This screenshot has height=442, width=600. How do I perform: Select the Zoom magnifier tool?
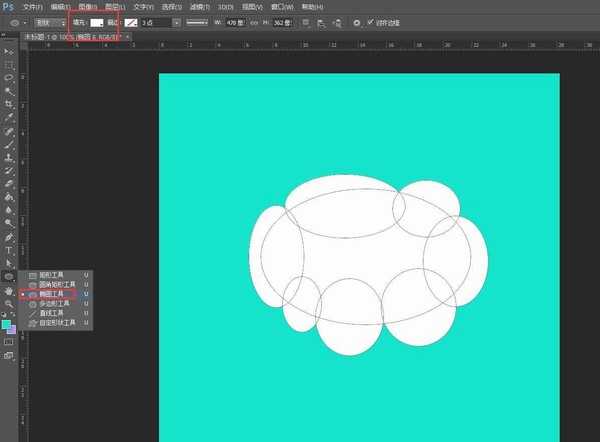[9, 303]
